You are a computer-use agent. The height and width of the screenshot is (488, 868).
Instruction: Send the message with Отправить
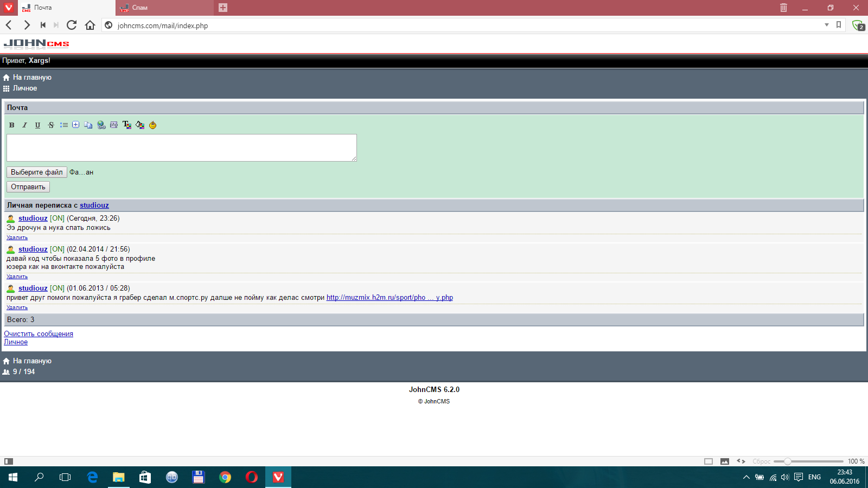pos(28,187)
